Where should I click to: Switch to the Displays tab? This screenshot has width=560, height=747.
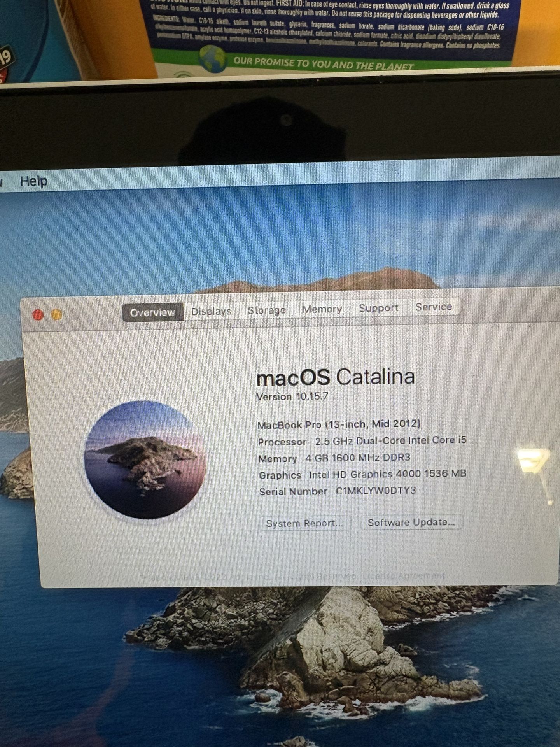211,311
